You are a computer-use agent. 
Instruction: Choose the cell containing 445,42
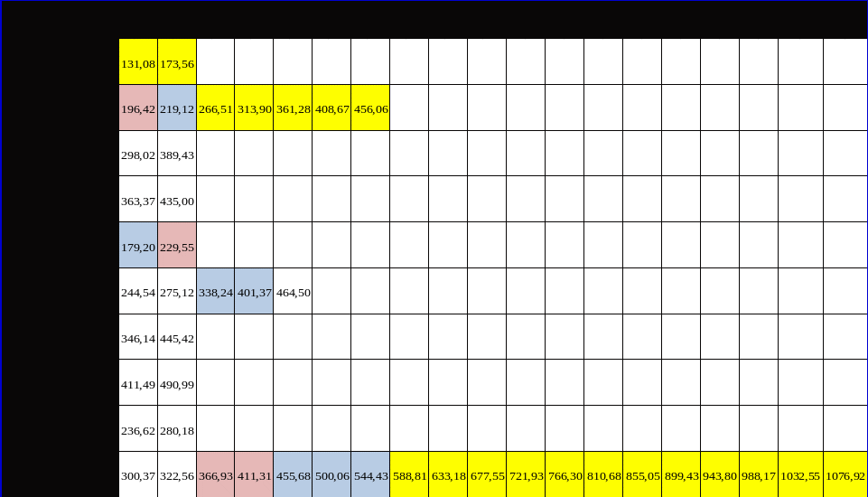pos(177,337)
